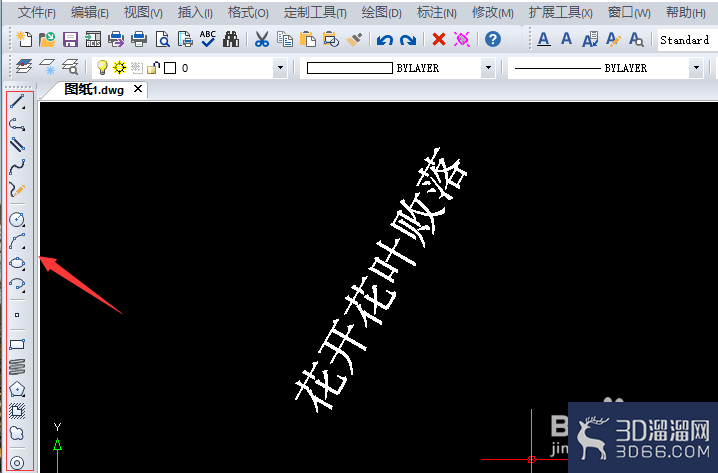Click the red X delete icon
Image resolution: width=718 pixels, height=473 pixels.
tap(439, 39)
